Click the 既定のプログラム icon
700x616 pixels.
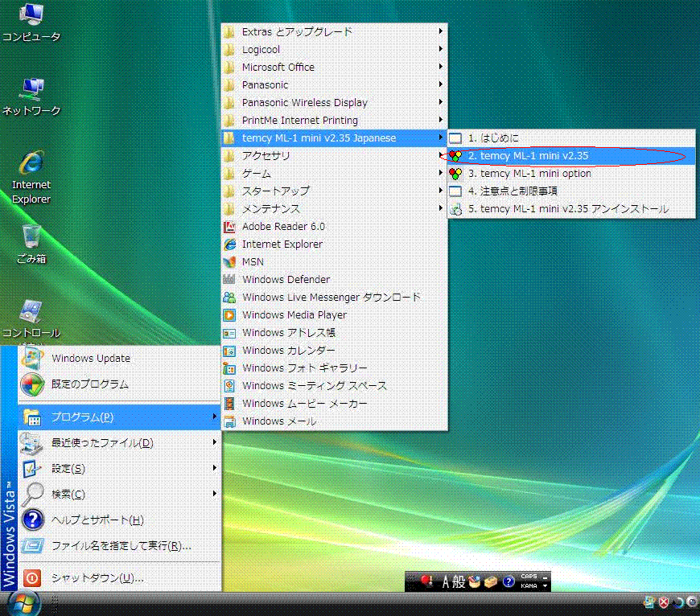coord(31,384)
